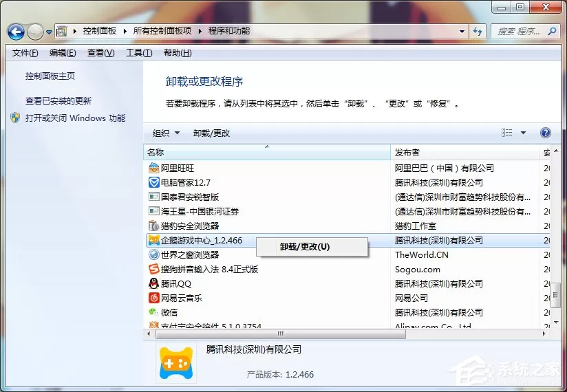Expand the 组织 dropdown menu
Image resolution: width=567 pixels, height=392 pixels.
coord(166,133)
